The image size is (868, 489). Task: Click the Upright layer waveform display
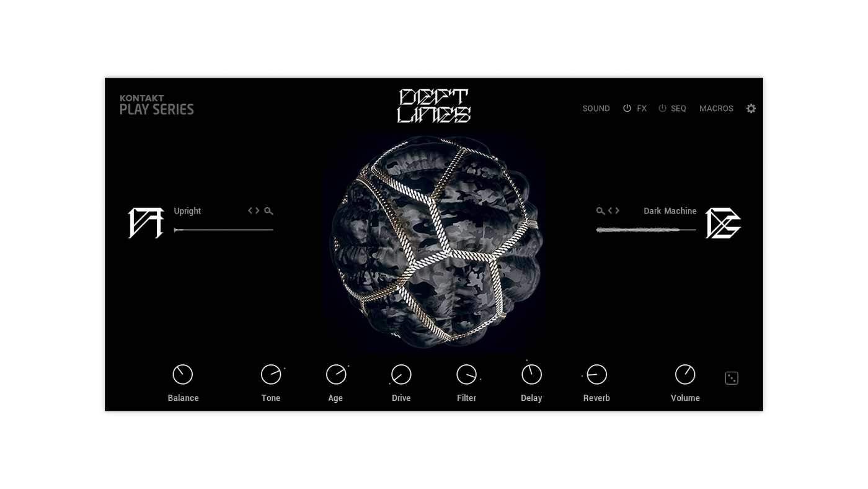point(223,230)
